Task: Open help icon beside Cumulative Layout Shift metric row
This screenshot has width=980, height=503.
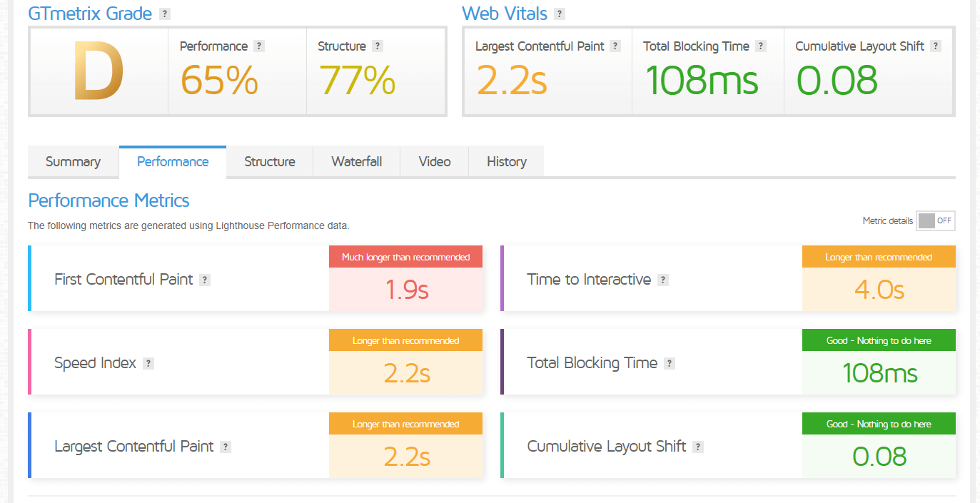Action: 698,447
